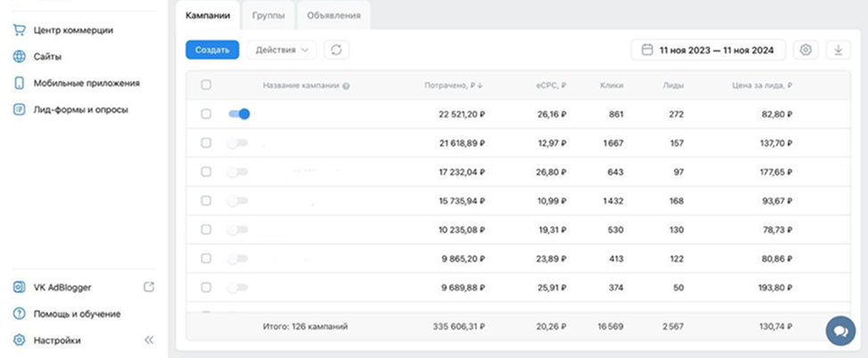Open the chat support bubble
This screenshot has width=868, height=358.
[x=839, y=330]
